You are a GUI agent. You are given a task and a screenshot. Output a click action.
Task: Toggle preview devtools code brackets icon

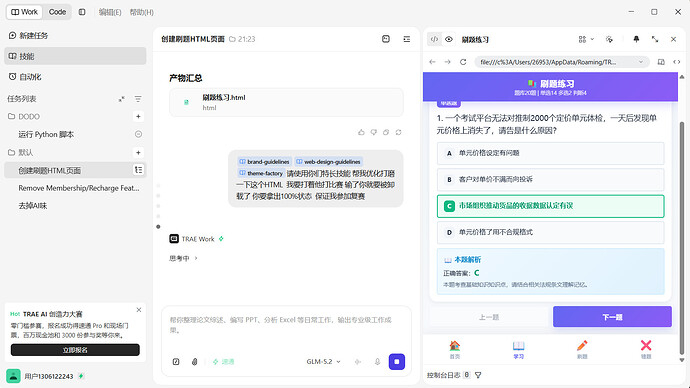pos(676,62)
